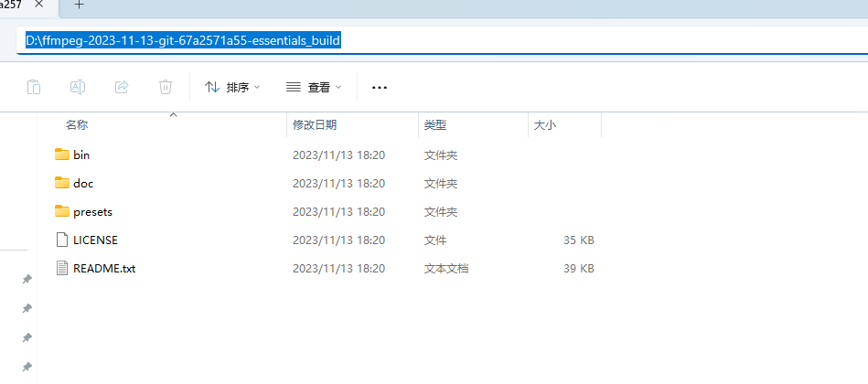The image size is (868, 384).
Task: Click the 文件夹 type cell of presets
Action: point(441,211)
